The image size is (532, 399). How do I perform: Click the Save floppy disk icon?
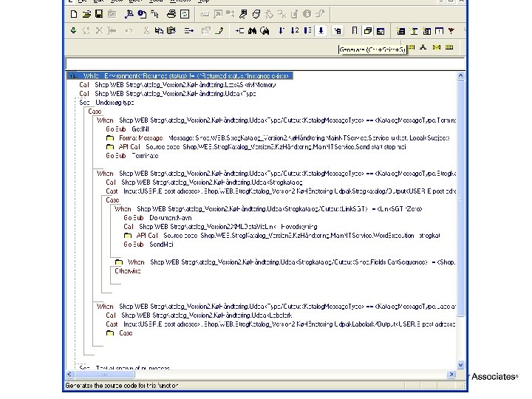99,14
